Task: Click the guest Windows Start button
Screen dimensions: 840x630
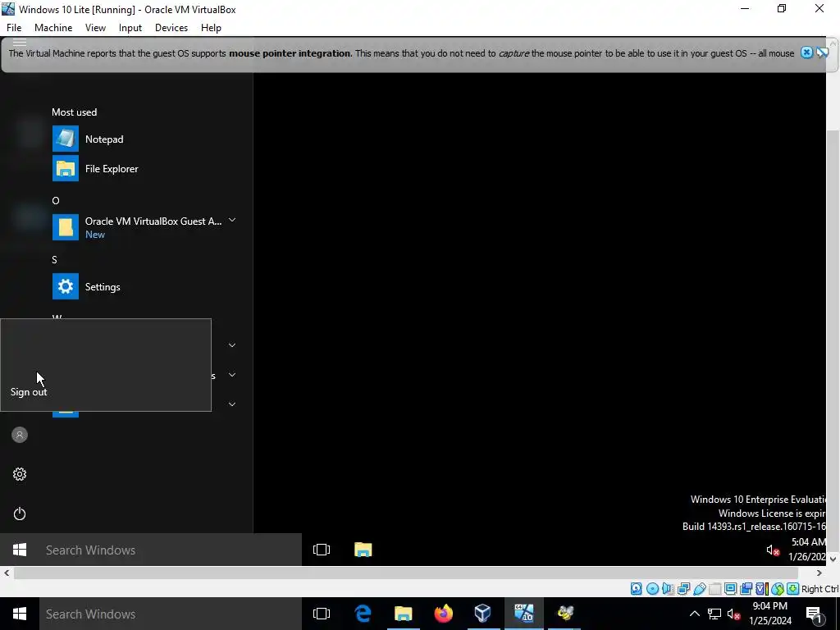Action: pyautogui.click(x=20, y=550)
